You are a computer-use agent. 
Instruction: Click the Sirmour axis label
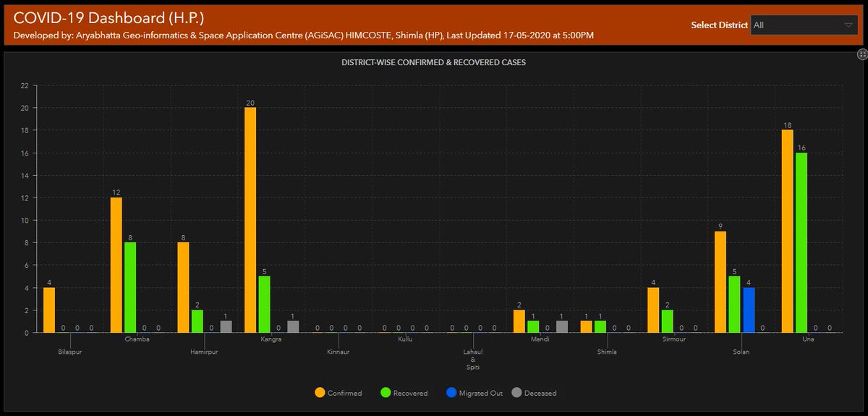click(x=675, y=339)
